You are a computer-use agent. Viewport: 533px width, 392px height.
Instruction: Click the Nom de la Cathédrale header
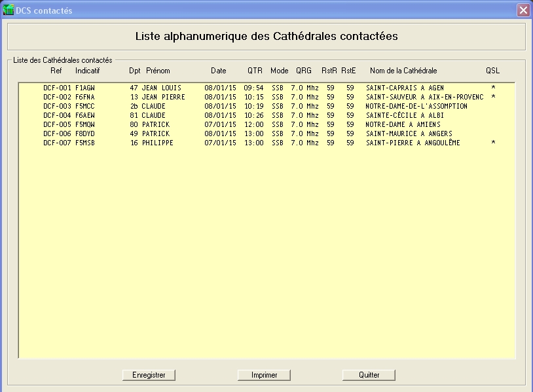pos(403,71)
